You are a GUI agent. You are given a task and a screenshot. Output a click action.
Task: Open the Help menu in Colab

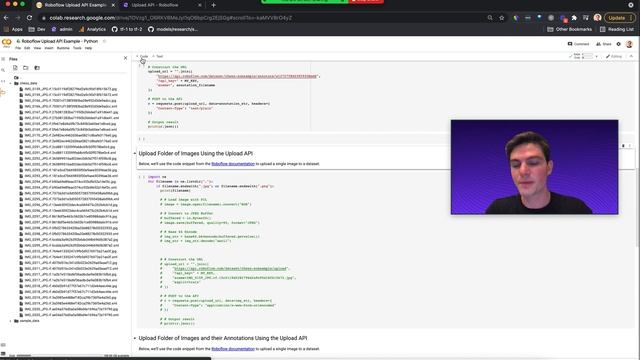click(88, 48)
